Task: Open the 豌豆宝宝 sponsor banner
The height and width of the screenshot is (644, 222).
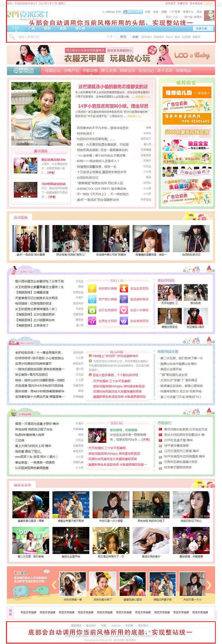Action: 187,145
